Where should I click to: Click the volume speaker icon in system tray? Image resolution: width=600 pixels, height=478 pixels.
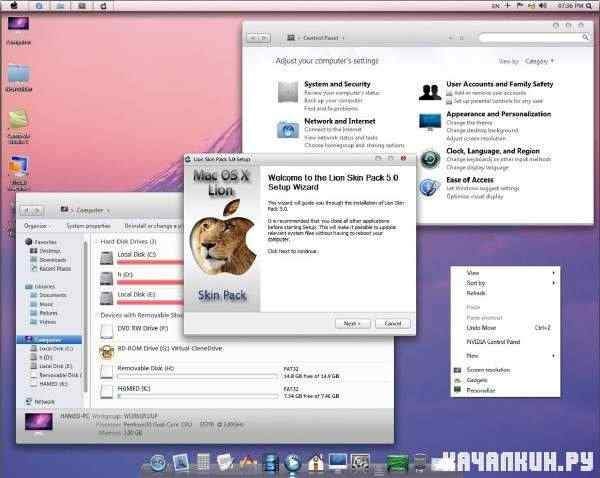point(543,5)
